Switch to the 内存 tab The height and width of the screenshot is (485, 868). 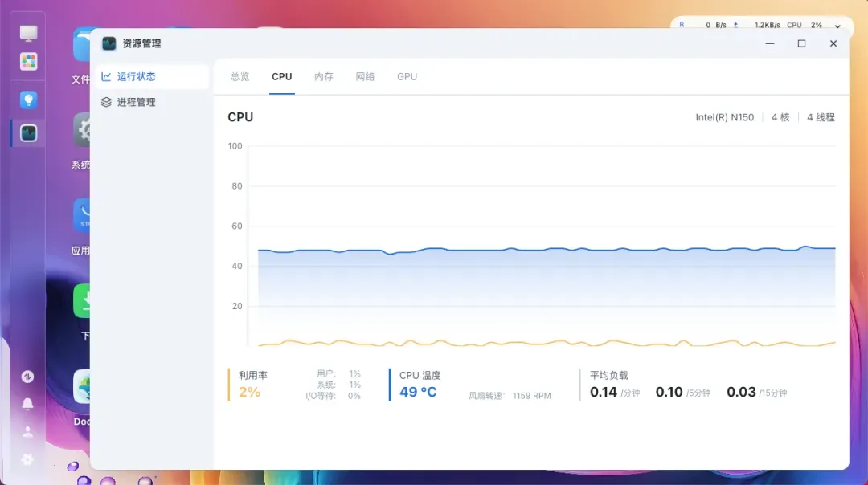click(x=324, y=77)
